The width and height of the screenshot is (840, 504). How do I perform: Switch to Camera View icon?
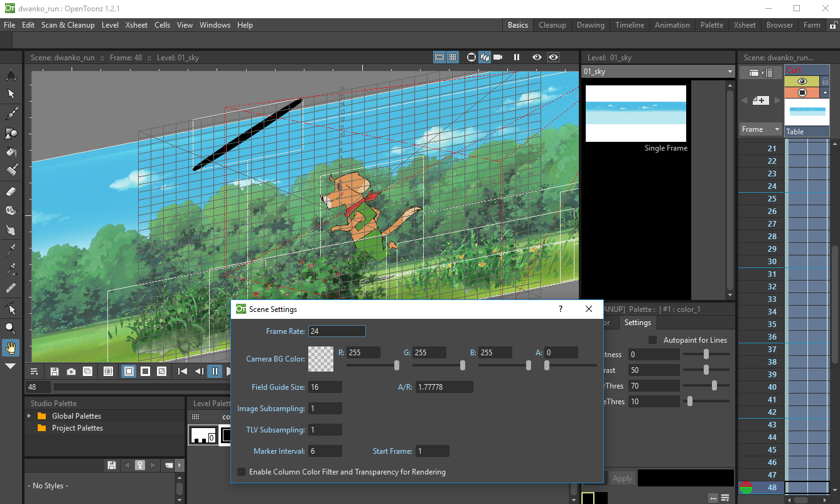tap(498, 57)
